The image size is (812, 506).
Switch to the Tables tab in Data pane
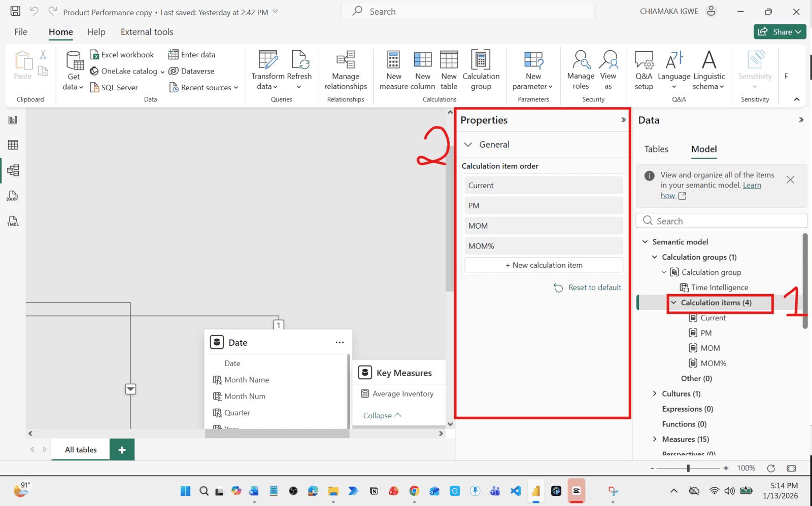point(656,149)
